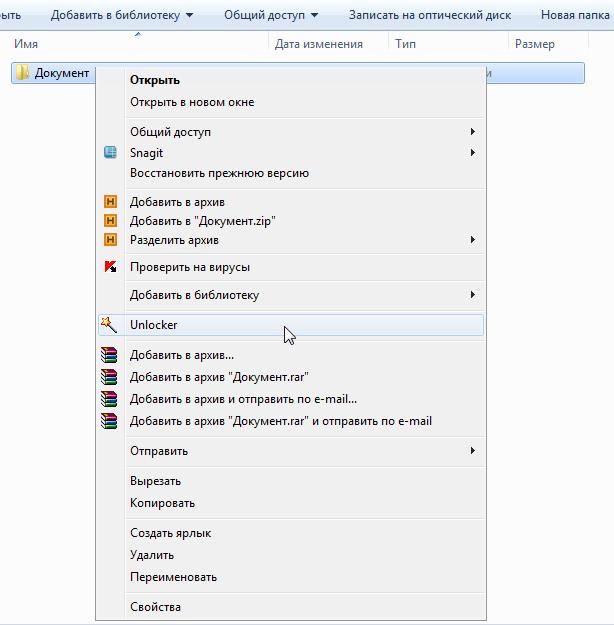Expand the "Добавить в библиотеку" context submenu
This screenshot has width=614, height=625.
472,295
